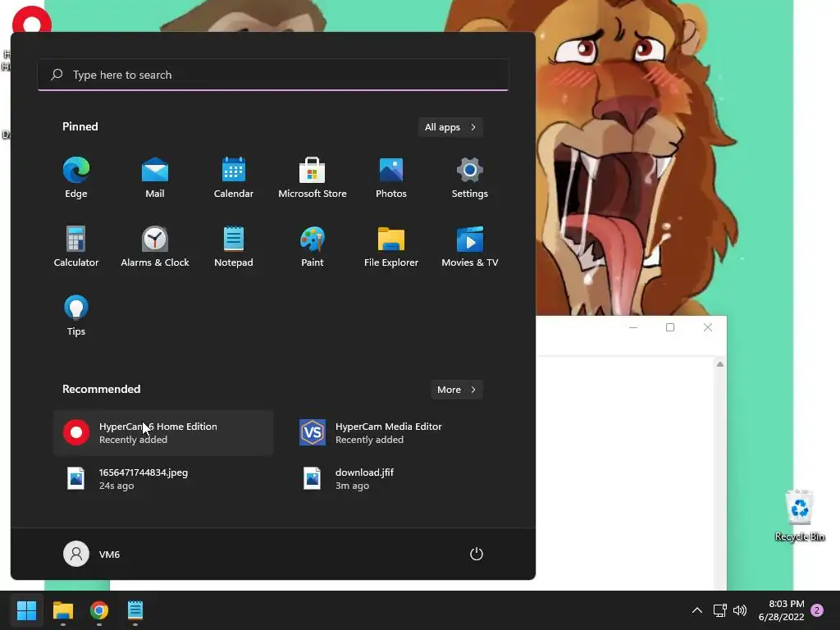Expand the All apps list
This screenshot has height=630, width=840.
click(450, 127)
